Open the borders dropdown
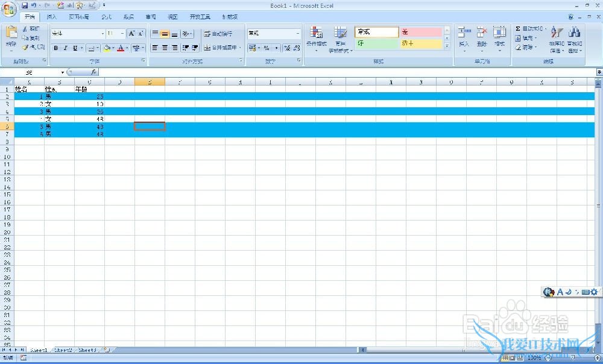This screenshot has width=603, height=364. tap(98, 48)
